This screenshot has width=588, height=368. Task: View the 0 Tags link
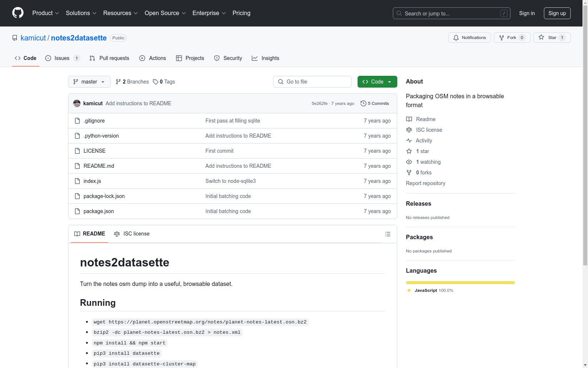[164, 82]
